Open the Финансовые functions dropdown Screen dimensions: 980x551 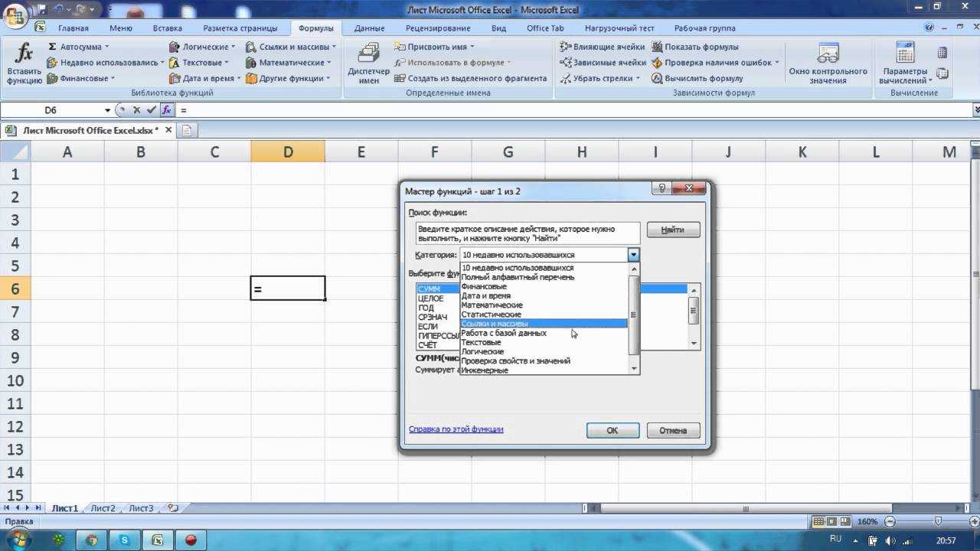pos(81,78)
